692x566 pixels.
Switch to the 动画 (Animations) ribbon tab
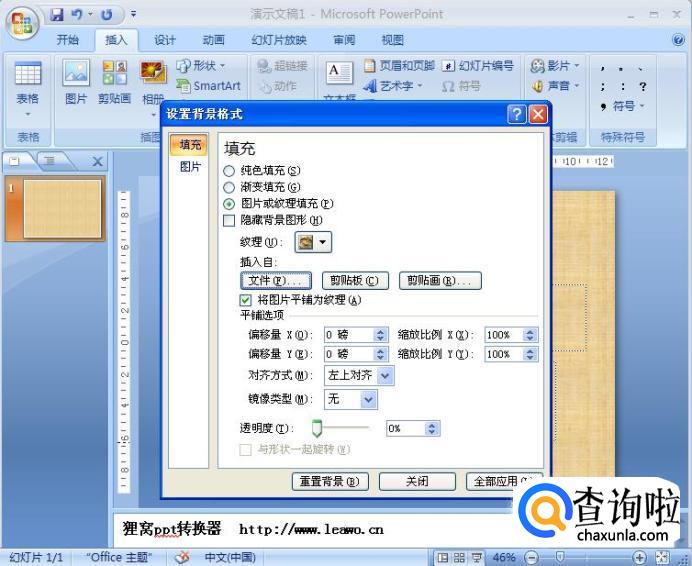213,40
